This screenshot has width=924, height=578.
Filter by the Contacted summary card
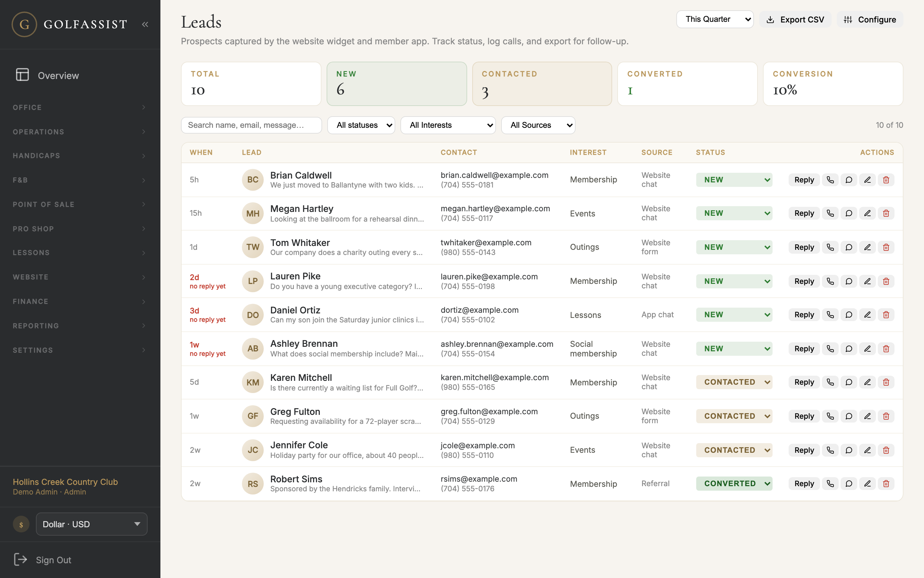click(x=542, y=84)
